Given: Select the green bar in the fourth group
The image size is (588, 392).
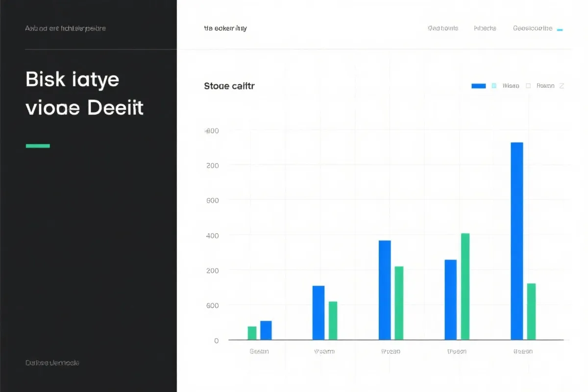Looking at the screenshot, I should (465, 286).
